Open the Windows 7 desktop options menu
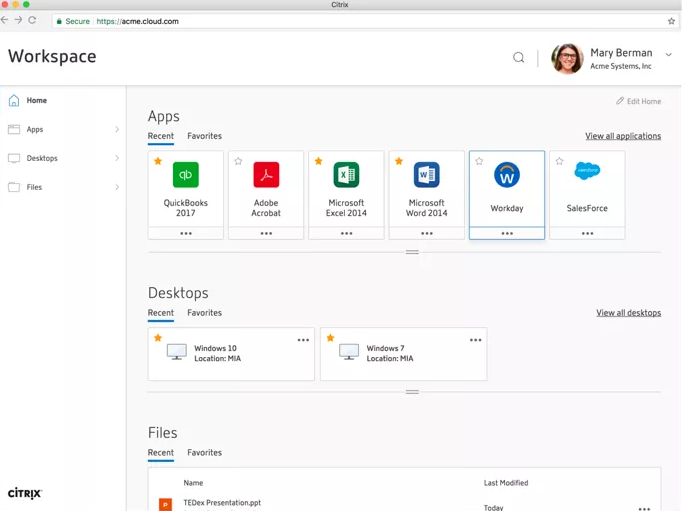682x511 pixels. point(475,340)
